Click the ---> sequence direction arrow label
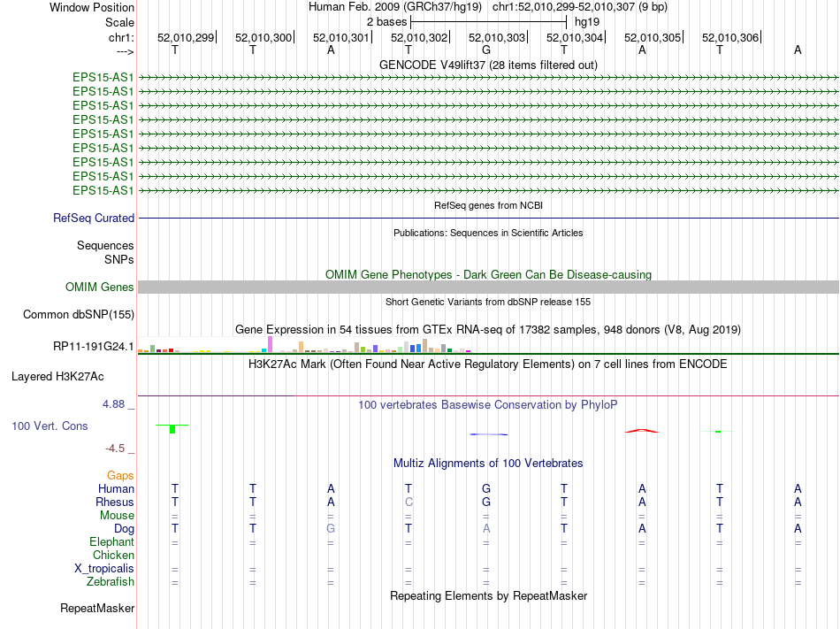This screenshot has width=840, height=629. [x=125, y=51]
